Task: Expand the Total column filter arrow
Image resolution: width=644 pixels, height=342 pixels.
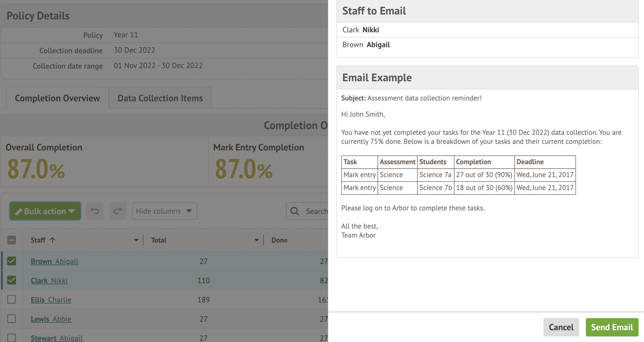Action: (256, 240)
